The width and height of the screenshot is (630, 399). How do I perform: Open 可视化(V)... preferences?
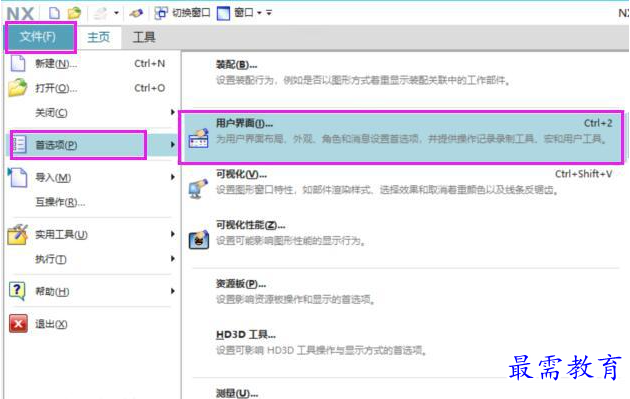point(241,174)
